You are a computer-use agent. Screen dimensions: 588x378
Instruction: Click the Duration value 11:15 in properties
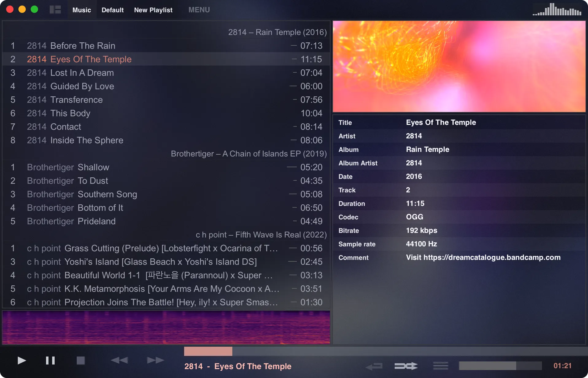point(415,203)
